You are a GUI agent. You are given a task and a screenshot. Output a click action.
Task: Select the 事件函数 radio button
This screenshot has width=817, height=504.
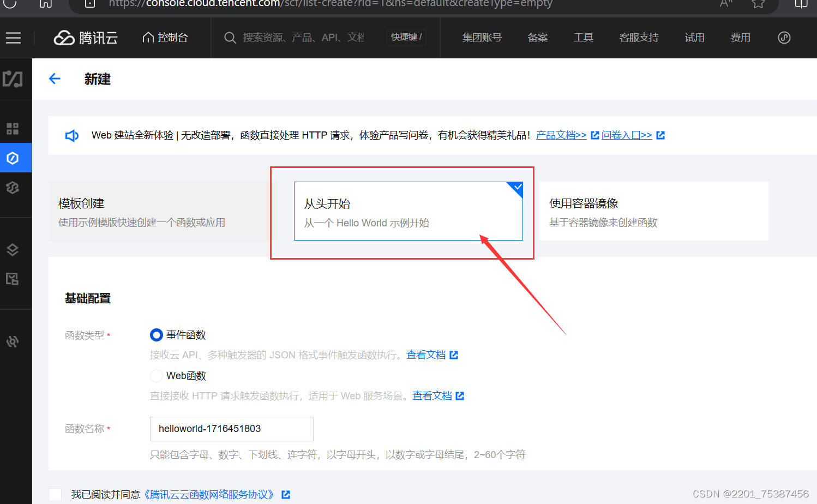[x=157, y=335]
